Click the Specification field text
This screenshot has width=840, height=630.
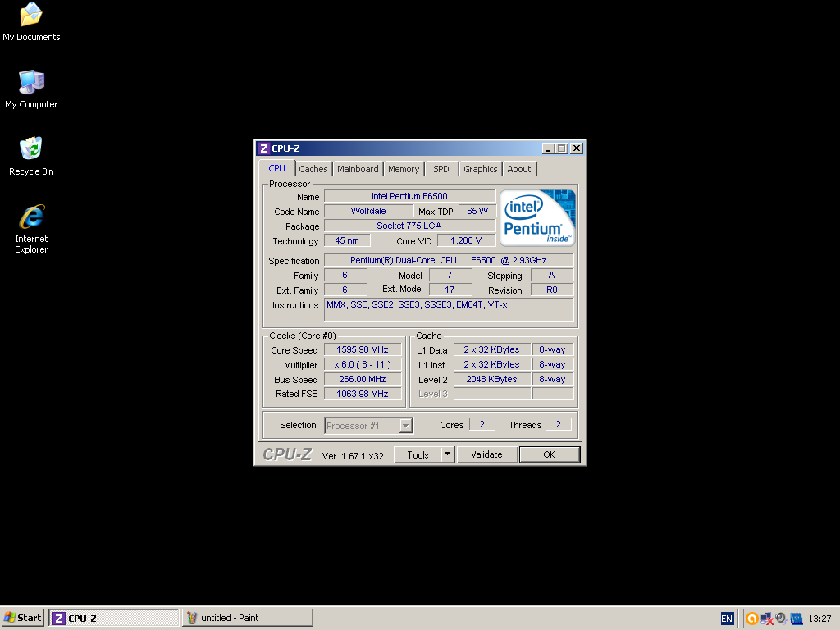[449, 260]
